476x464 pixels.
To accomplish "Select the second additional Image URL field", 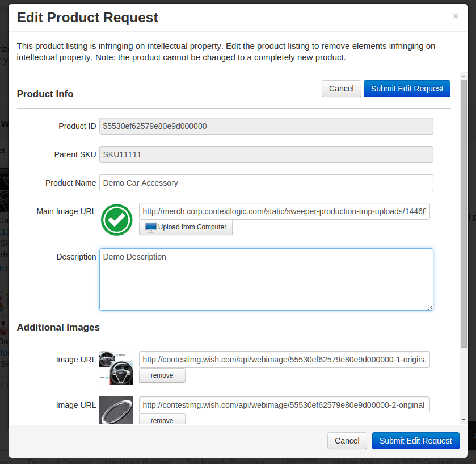I will [x=284, y=405].
